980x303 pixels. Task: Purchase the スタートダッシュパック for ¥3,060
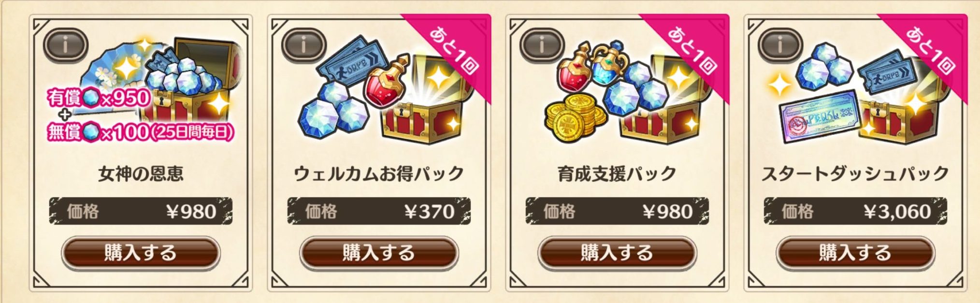pyautogui.click(x=855, y=253)
